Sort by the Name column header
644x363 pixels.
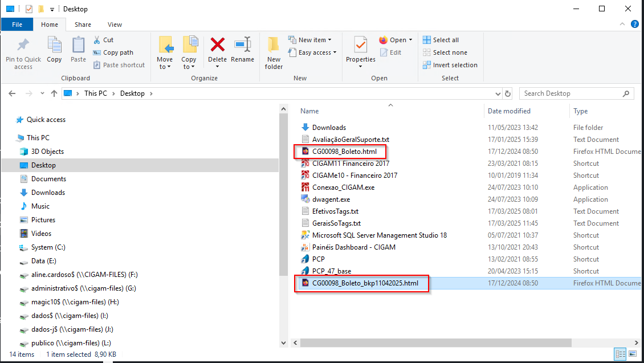coord(309,111)
